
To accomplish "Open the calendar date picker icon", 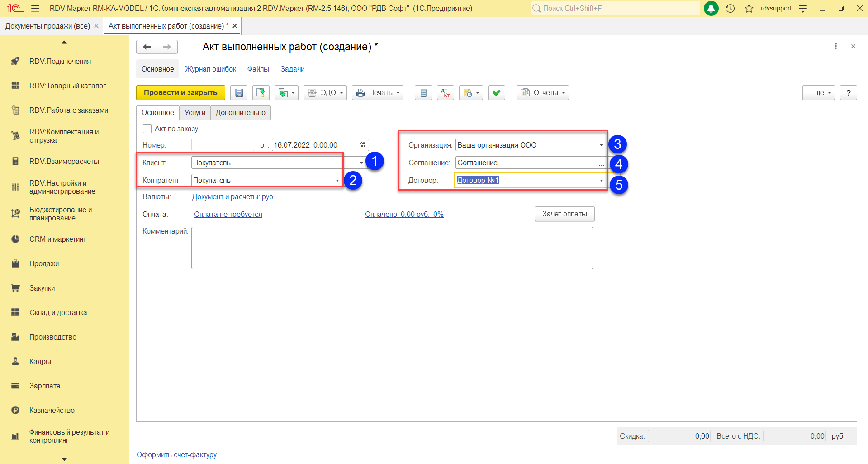I will click(x=363, y=145).
